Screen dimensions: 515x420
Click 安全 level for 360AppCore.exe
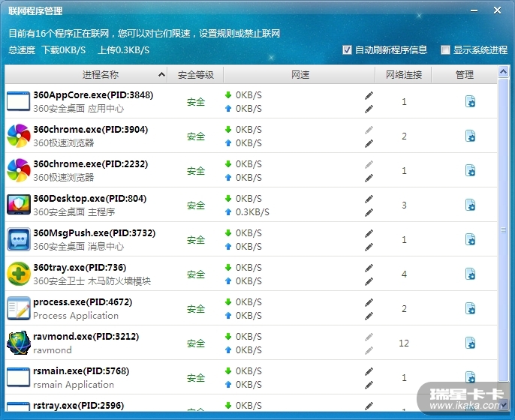coord(196,102)
